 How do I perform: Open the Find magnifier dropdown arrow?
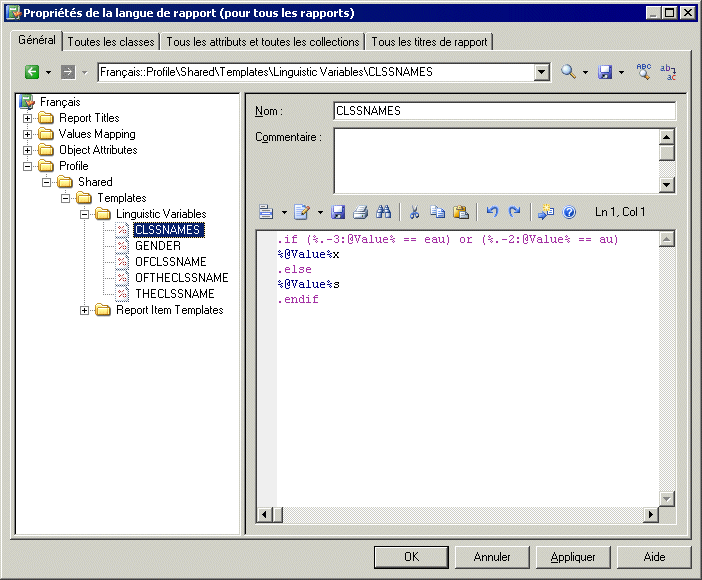point(585,72)
